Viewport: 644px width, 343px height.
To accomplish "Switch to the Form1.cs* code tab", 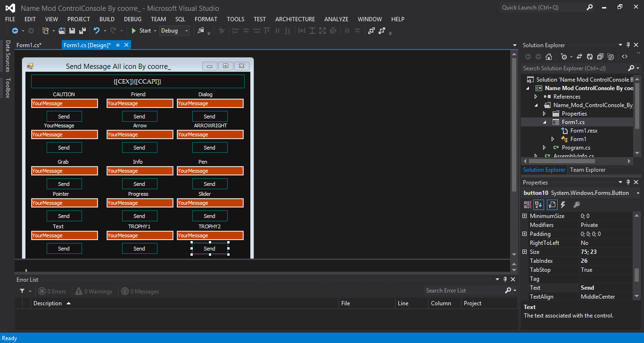I will pos(29,45).
